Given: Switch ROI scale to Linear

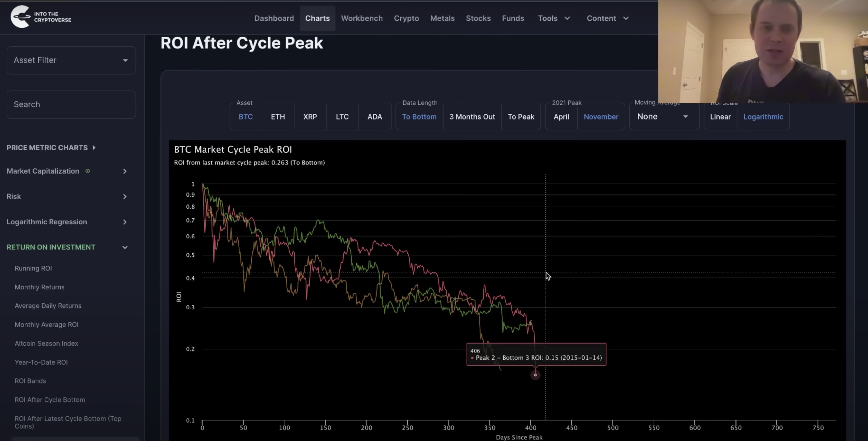Looking at the screenshot, I should (720, 117).
